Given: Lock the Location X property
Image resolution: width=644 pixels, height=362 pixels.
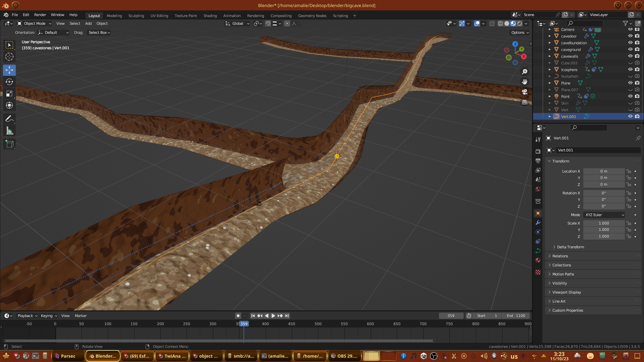Looking at the screenshot, I should [629, 171].
